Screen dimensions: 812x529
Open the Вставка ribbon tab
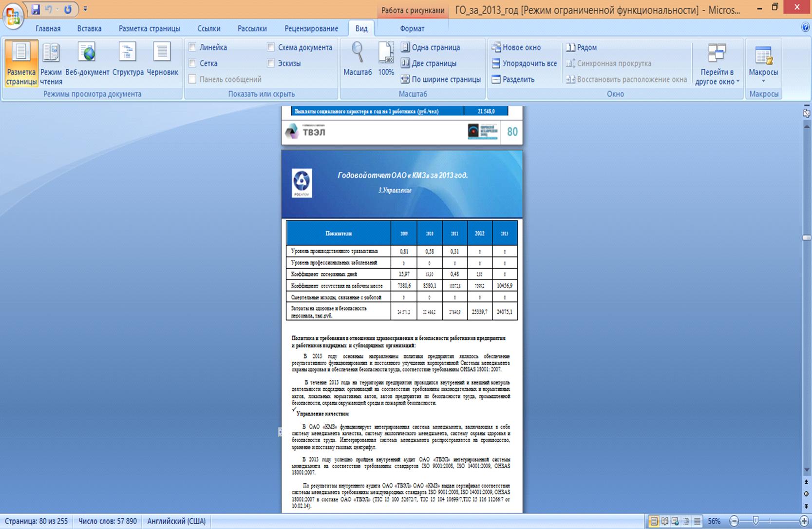(x=89, y=28)
